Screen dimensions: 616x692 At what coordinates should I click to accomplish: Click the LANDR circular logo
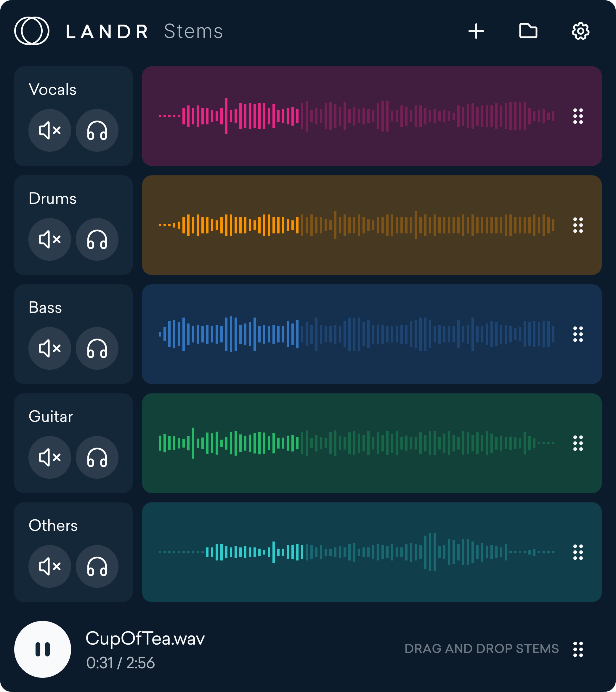click(x=32, y=31)
